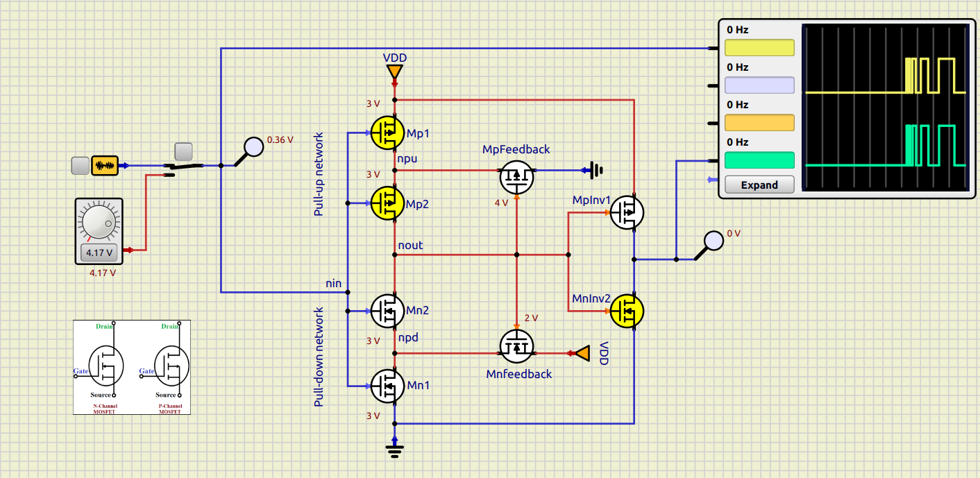Click the yellow channel color swatch
This screenshot has width=980, height=478.
coord(759,48)
